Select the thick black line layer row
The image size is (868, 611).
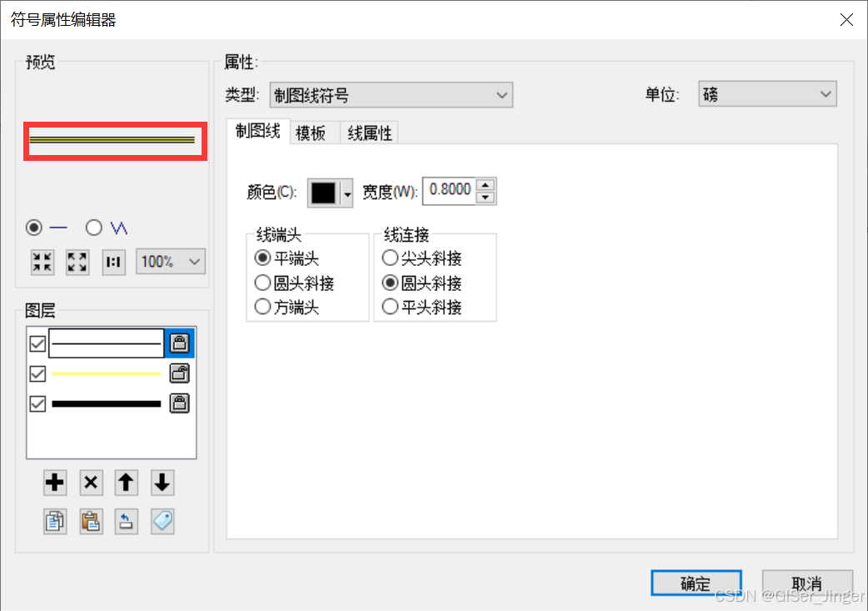107,403
